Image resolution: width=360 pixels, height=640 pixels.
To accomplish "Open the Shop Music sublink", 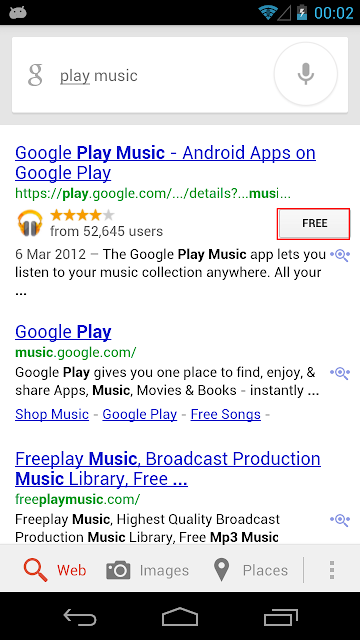I will (x=52, y=414).
